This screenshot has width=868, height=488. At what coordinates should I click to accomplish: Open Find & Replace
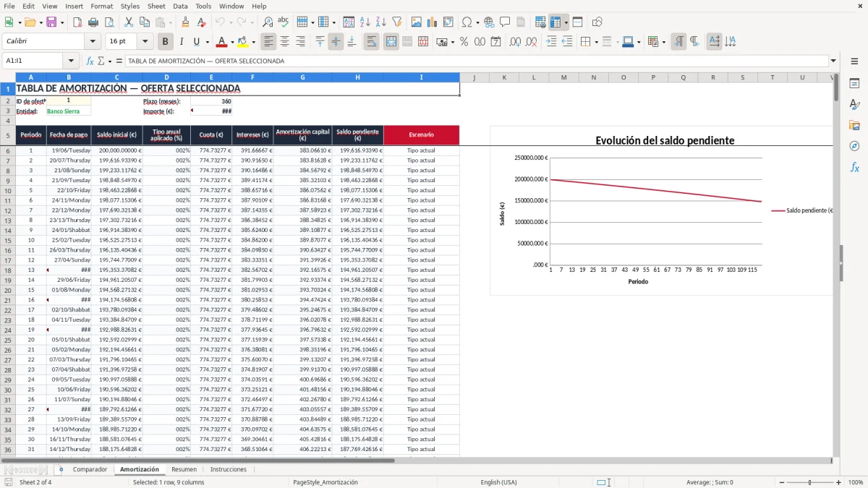tap(268, 22)
